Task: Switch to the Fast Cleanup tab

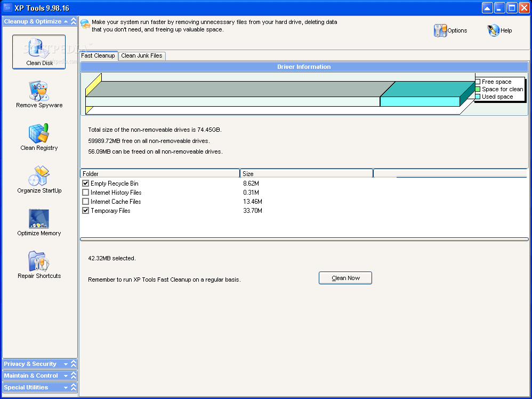Action: (x=98, y=55)
